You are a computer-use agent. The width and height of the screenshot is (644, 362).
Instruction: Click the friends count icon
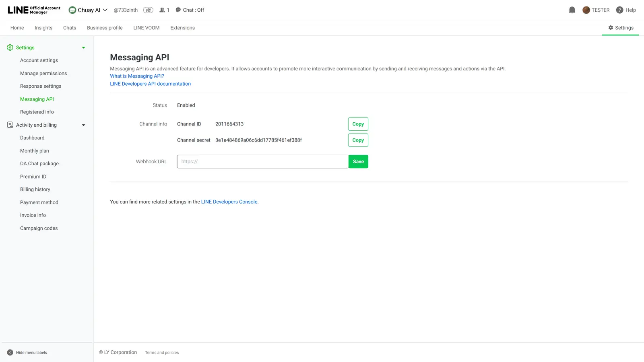(x=162, y=10)
